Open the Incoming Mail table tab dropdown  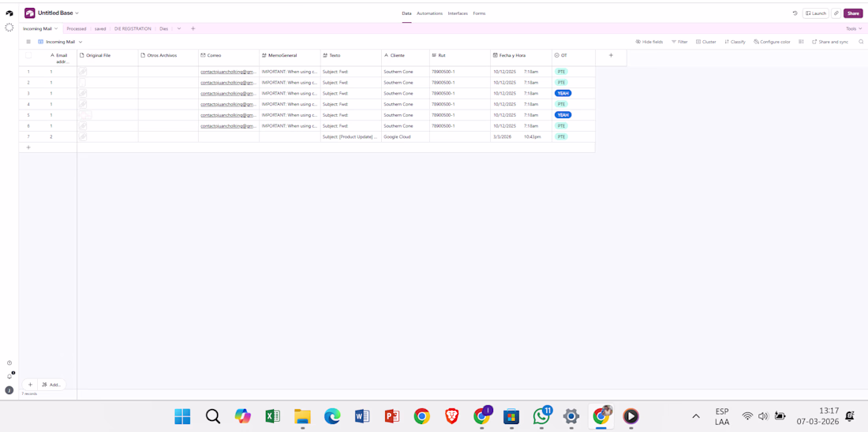pos(56,28)
